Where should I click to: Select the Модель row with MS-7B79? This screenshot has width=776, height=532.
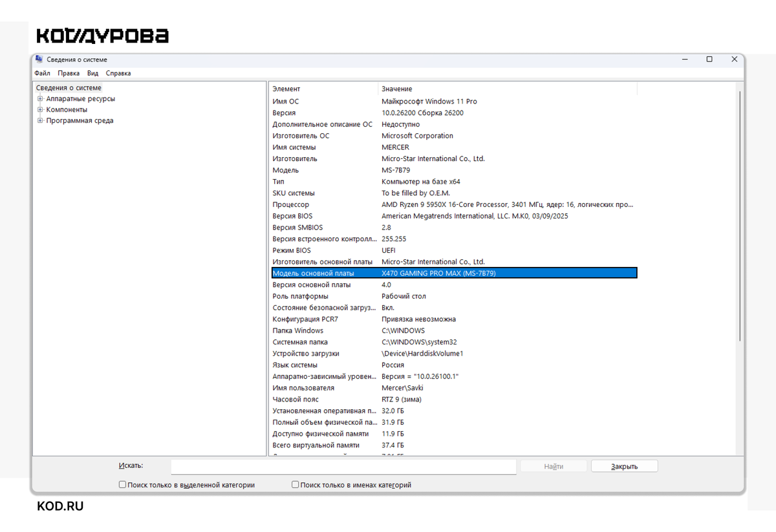(453, 170)
